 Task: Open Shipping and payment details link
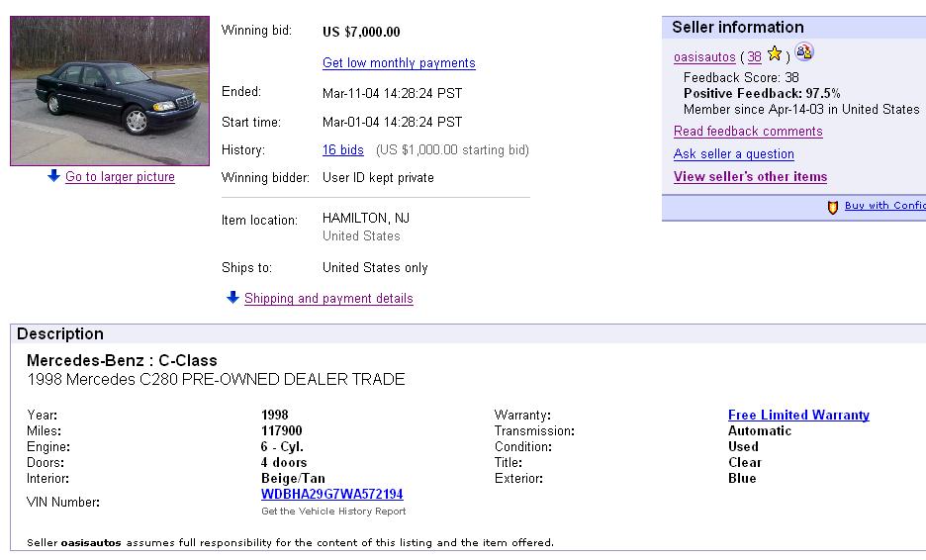pyautogui.click(x=328, y=299)
